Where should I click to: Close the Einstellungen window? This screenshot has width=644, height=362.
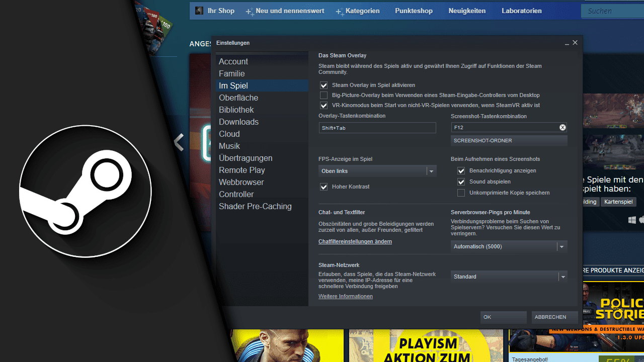[x=575, y=43]
